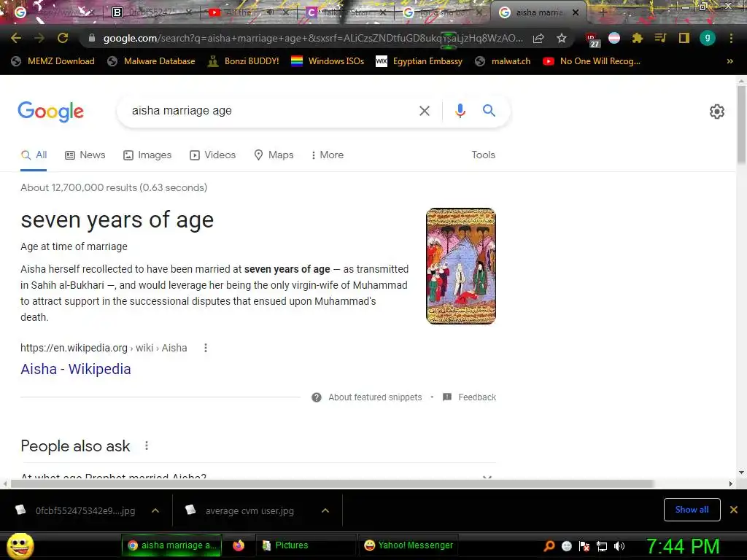Focus the search query input field

pyautogui.click(x=271, y=111)
